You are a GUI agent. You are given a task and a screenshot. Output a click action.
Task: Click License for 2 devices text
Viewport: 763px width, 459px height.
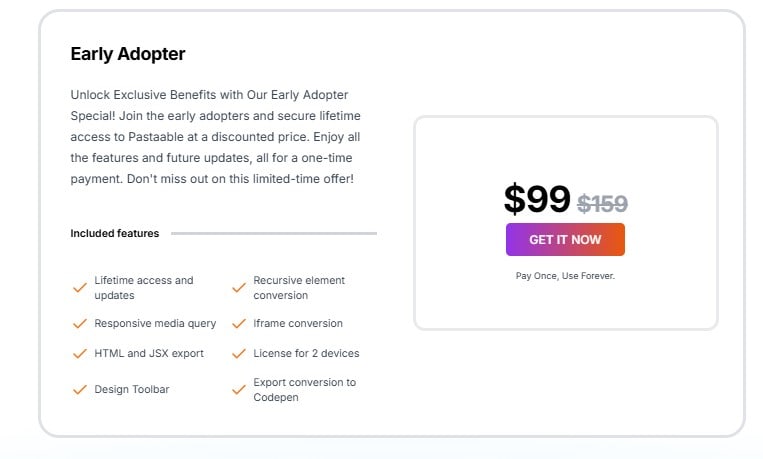(306, 353)
